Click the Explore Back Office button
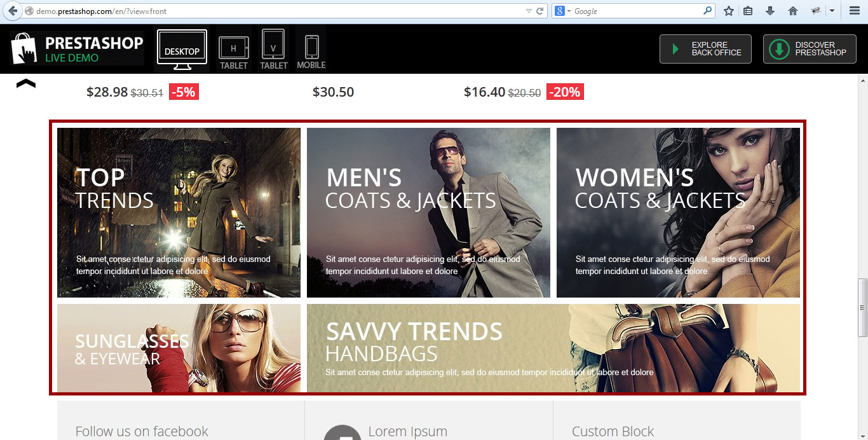 (705, 49)
